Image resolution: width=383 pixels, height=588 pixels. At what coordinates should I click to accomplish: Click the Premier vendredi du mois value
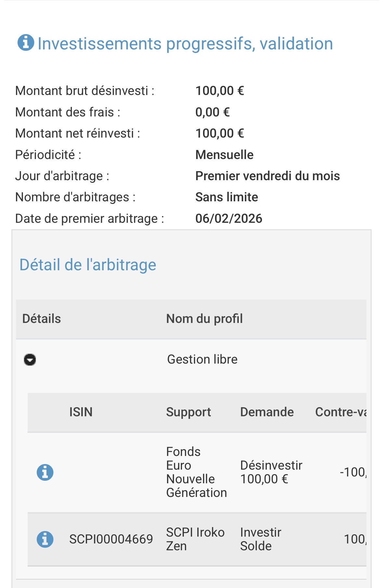coord(267,176)
